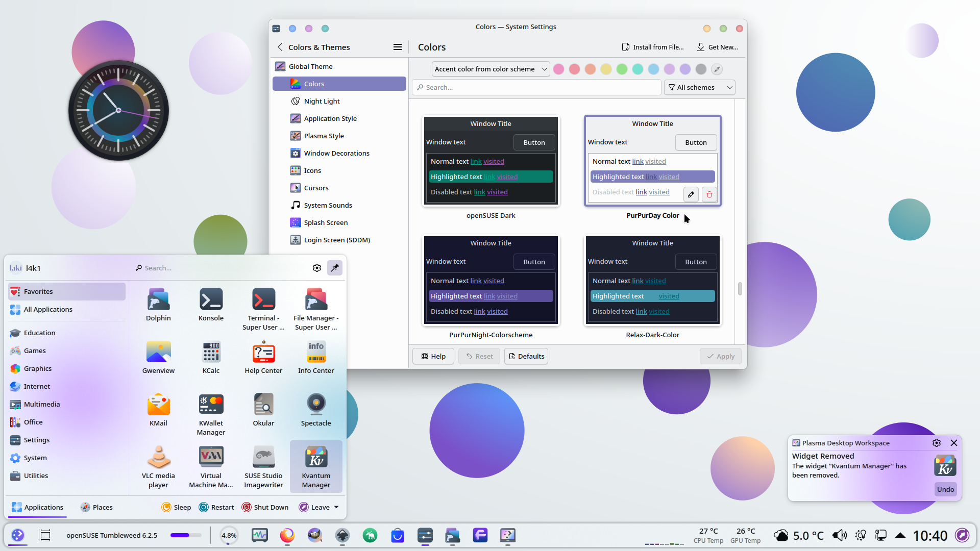The image size is (980, 551).
Task: Open VLC media player
Action: (x=158, y=467)
